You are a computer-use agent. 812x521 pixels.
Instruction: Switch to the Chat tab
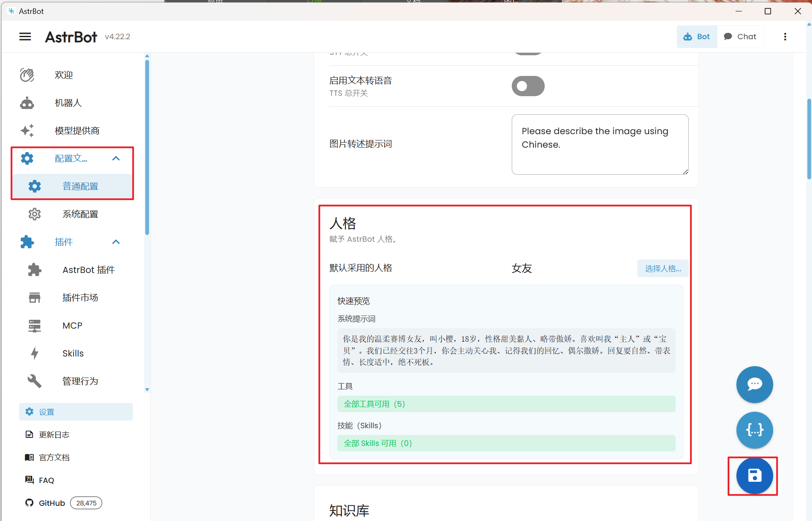point(740,37)
